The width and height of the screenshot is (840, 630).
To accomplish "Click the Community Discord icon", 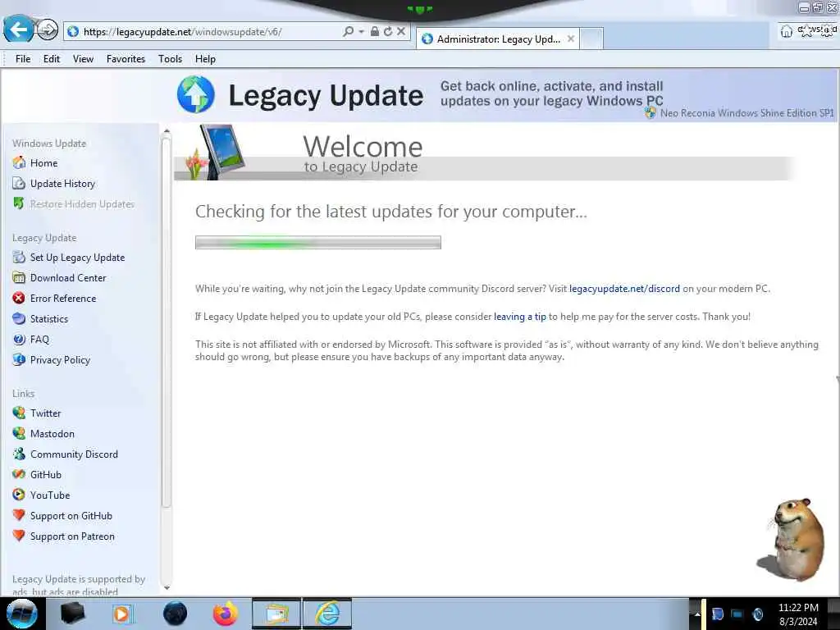I will pyautogui.click(x=19, y=454).
